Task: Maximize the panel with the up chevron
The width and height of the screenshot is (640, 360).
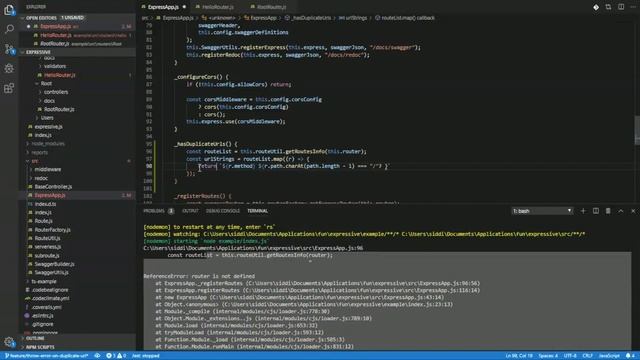Action: pos(621,211)
